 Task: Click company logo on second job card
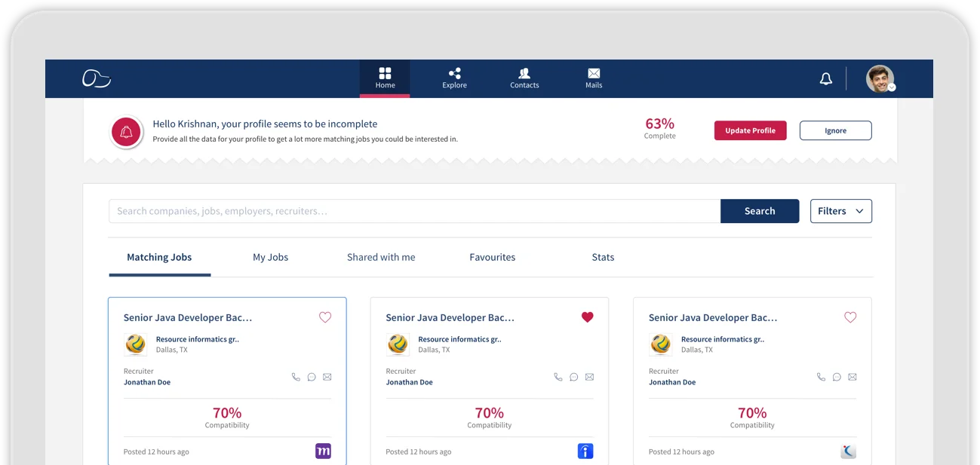tap(398, 344)
